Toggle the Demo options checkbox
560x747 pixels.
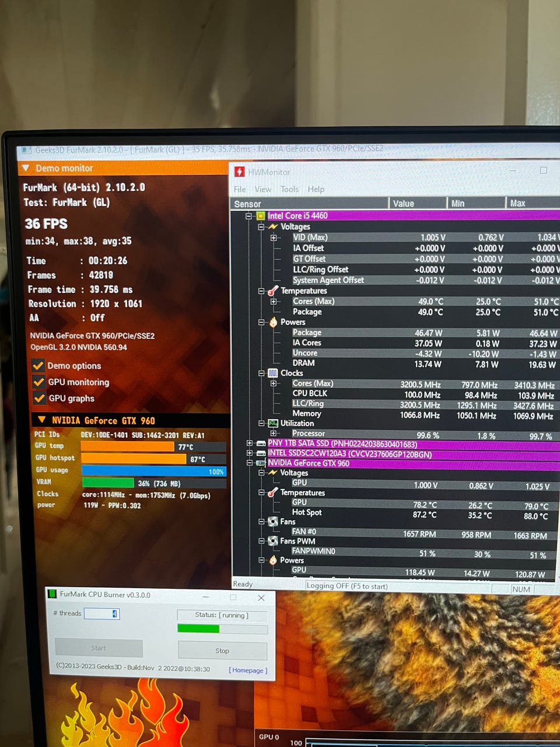click(38, 365)
